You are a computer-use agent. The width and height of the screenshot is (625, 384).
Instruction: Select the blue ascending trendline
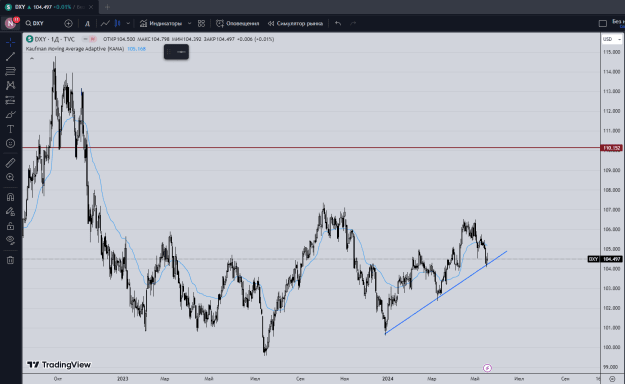coord(446,292)
